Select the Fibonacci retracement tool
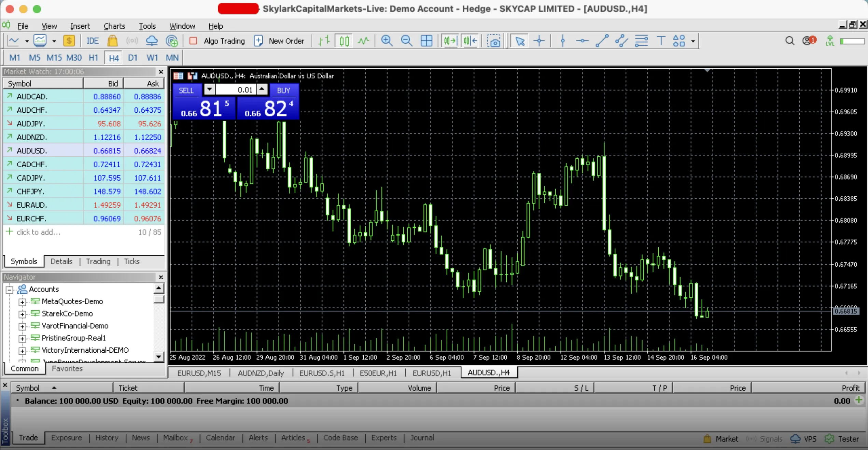This screenshot has height=450, width=868. tap(641, 41)
